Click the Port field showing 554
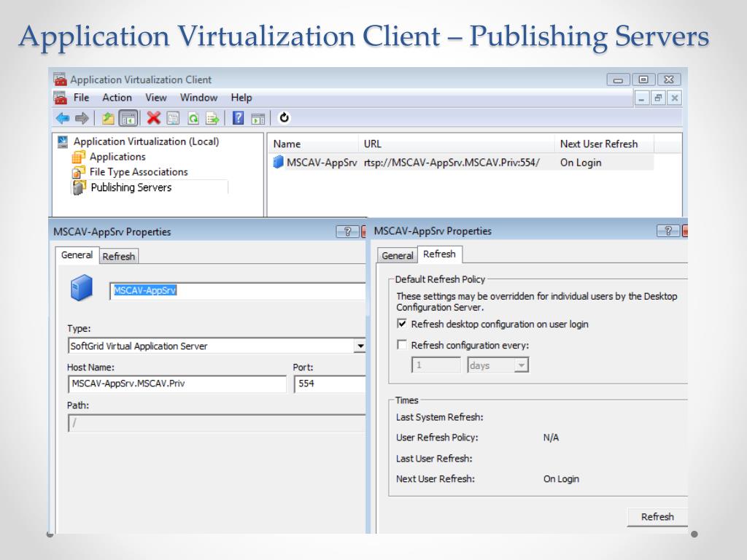This screenshot has height=560, width=747. click(330, 384)
